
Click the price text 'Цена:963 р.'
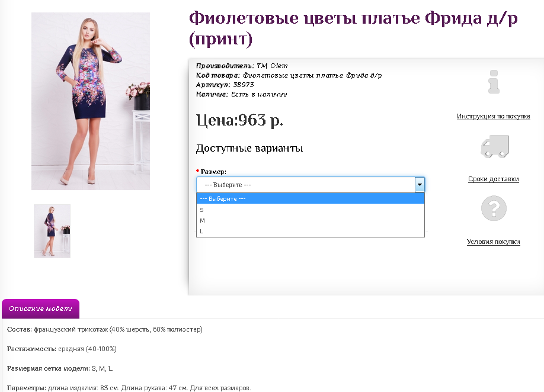(239, 120)
